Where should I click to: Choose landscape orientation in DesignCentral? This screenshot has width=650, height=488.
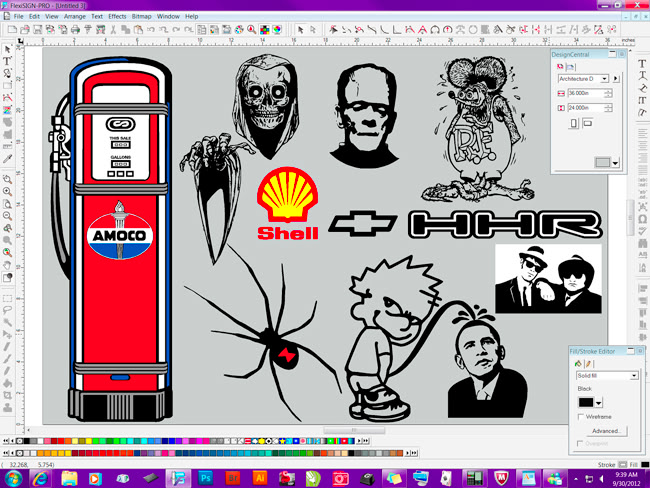(587, 123)
